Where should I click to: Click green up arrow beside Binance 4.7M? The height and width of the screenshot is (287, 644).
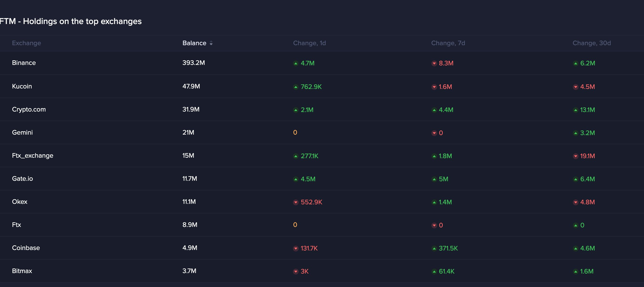pos(296,63)
